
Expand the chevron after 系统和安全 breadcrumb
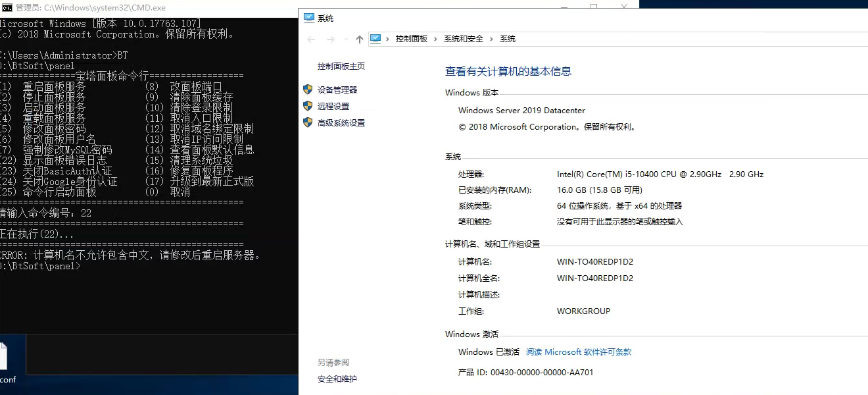[x=492, y=39]
